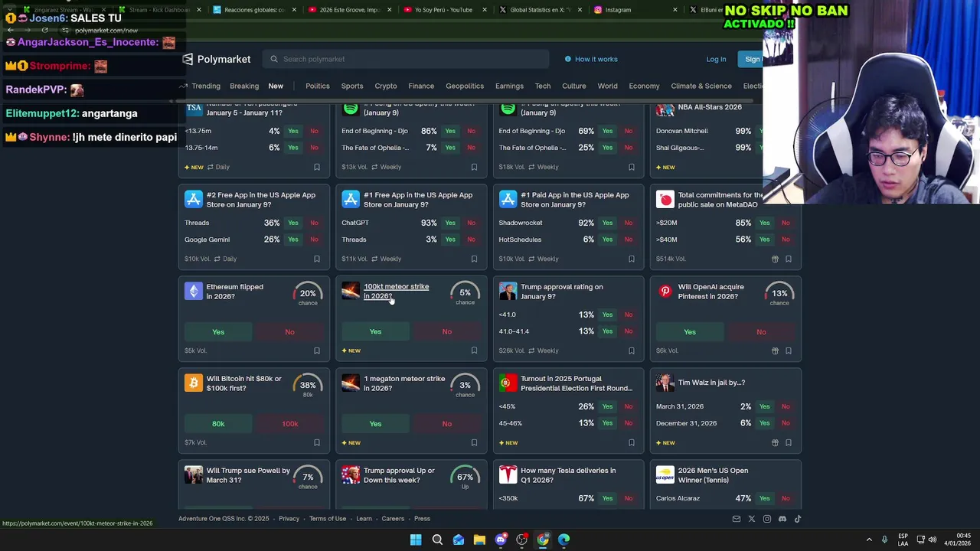
Task: Switch to Yo Soy Perú YouTube tab
Action: coord(444,10)
